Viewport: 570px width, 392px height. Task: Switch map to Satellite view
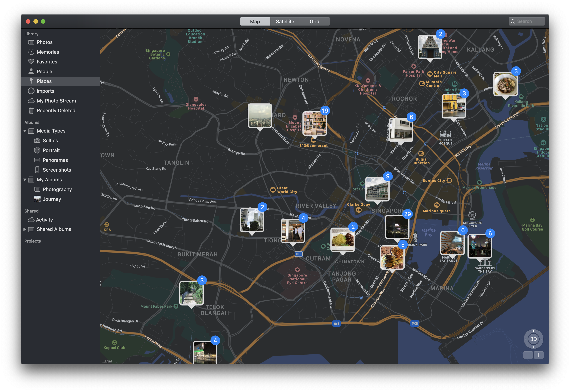click(285, 22)
